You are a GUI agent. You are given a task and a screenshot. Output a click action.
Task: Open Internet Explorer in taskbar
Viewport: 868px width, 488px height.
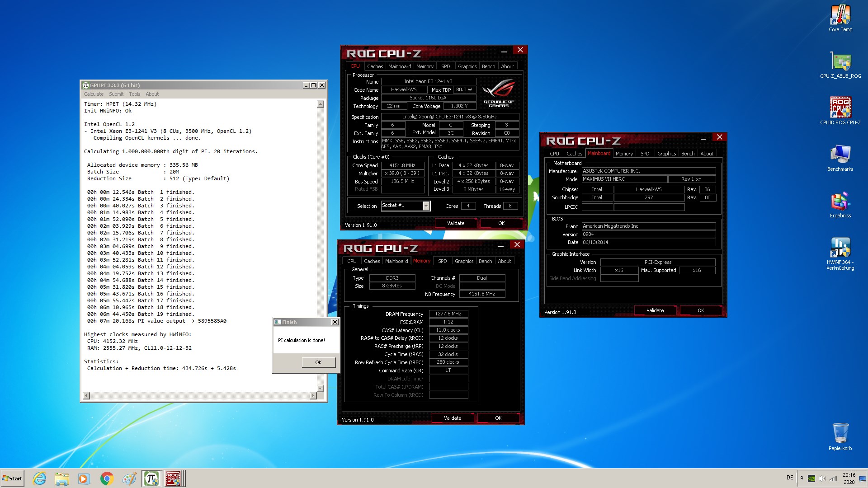(x=40, y=479)
